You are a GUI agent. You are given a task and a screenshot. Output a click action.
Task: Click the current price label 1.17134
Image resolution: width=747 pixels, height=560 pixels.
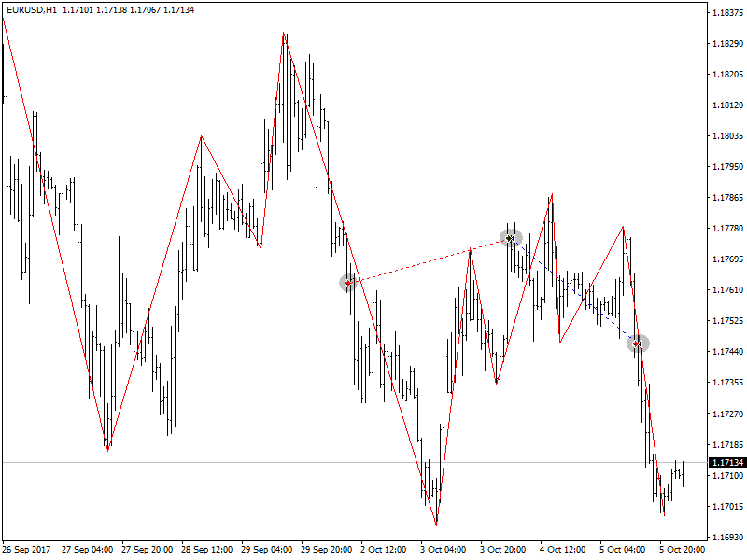click(x=726, y=462)
